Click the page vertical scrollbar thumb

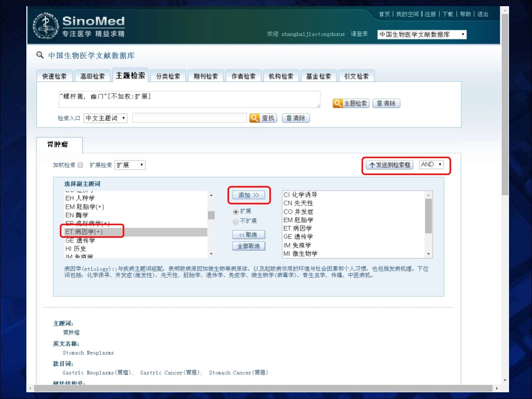click(505, 105)
